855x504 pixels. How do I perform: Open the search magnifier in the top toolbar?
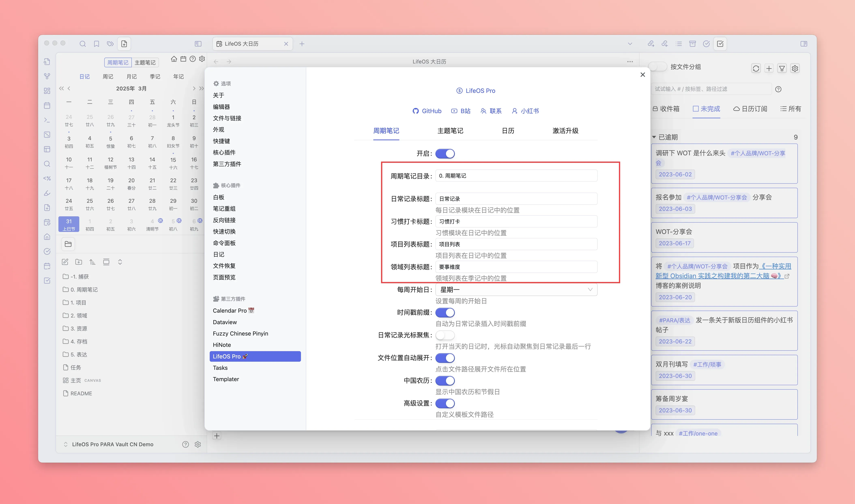[83, 44]
